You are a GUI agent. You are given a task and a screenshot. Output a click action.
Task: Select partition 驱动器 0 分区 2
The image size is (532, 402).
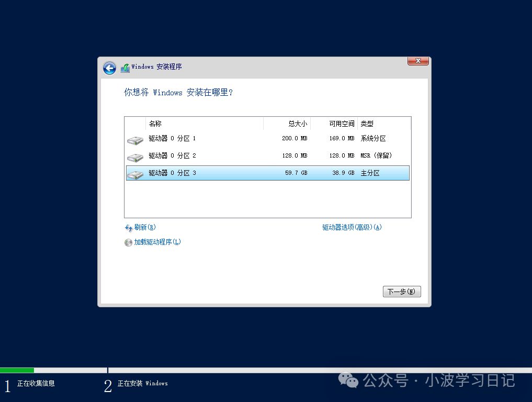209,155
